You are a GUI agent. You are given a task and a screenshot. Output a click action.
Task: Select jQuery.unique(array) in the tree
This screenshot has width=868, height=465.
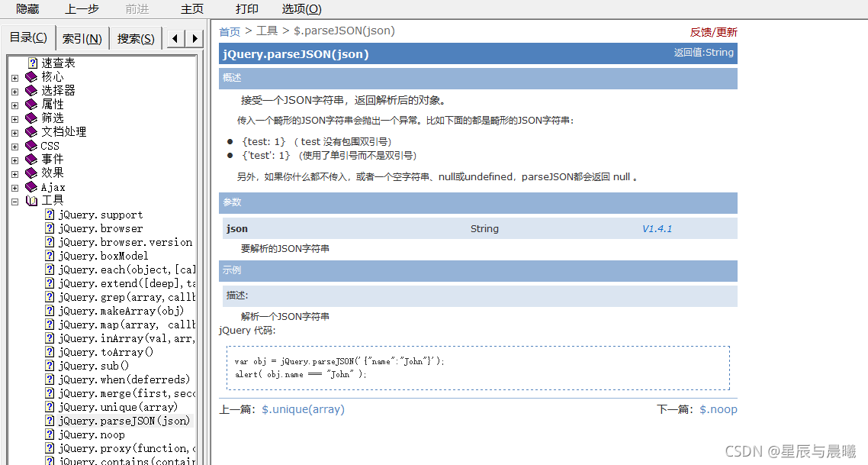[118, 408]
